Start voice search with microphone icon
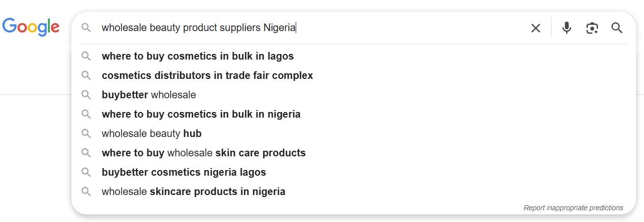Screen dimensions: 644x222 tap(567, 28)
